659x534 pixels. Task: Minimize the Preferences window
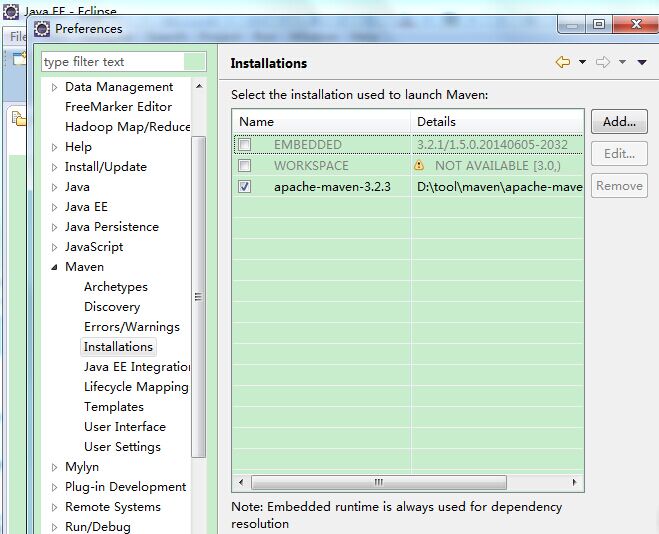pos(572,24)
